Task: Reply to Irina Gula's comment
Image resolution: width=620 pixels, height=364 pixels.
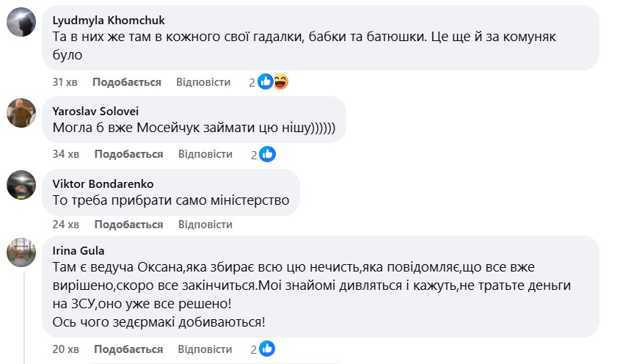Action: [x=205, y=348]
